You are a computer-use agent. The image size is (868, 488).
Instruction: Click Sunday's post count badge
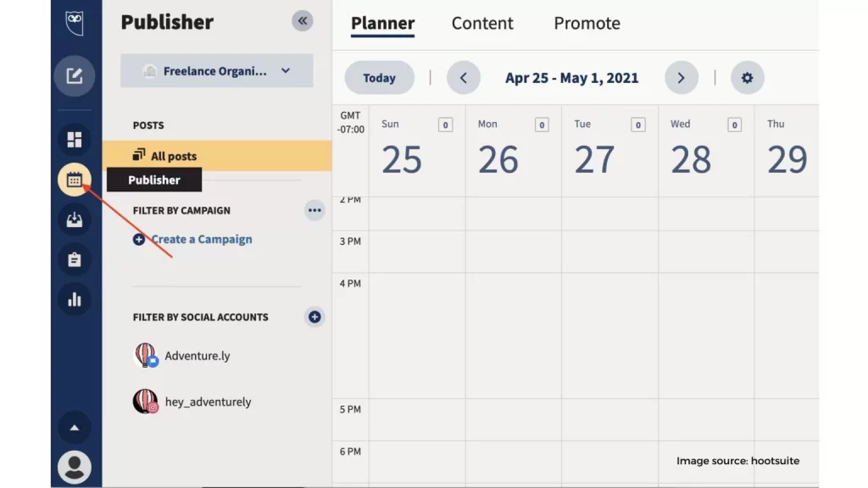tap(445, 125)
